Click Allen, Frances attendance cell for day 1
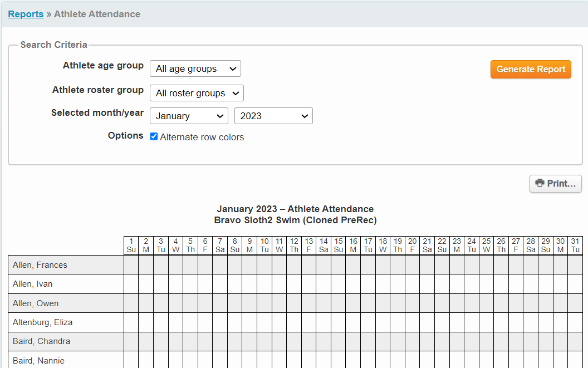Viewport: 588px width, 368px height. point(131,265)
